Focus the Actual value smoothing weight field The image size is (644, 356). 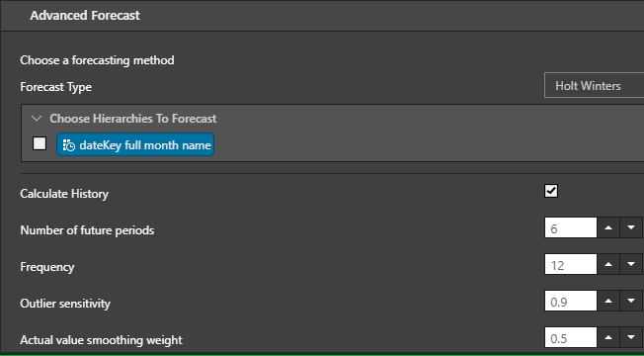click(571, 337)
